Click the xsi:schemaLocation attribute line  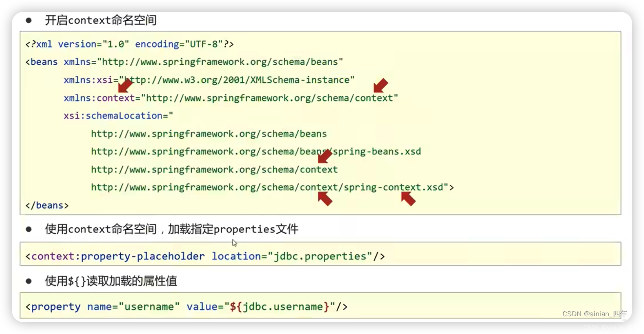coord(118,115)
